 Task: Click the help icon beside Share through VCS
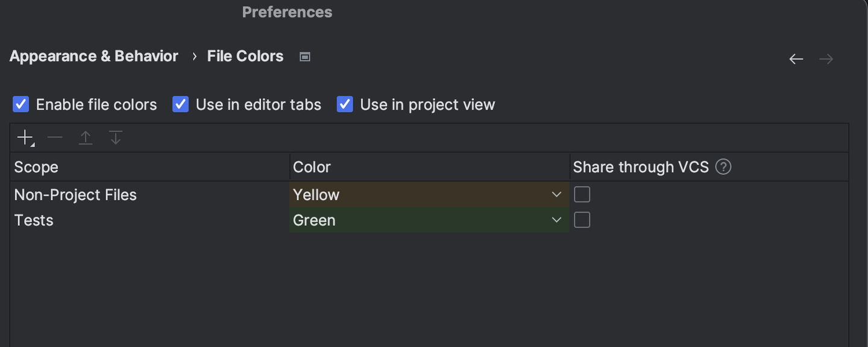[723, 167]
